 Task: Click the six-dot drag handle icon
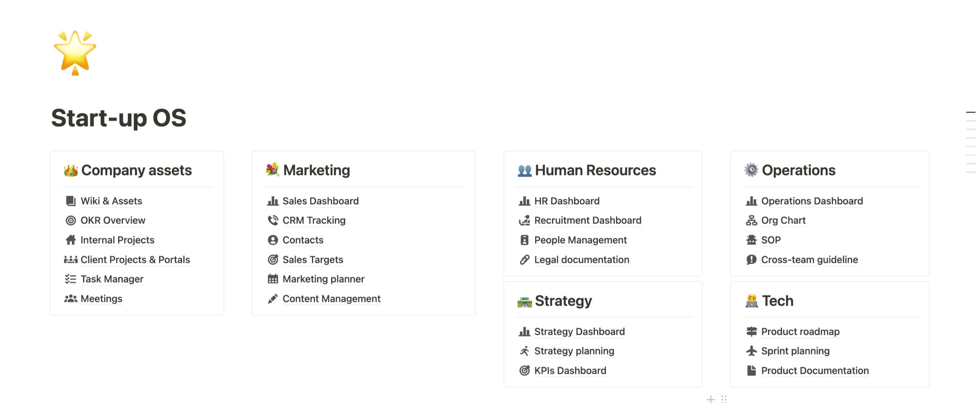click(724, 399)
